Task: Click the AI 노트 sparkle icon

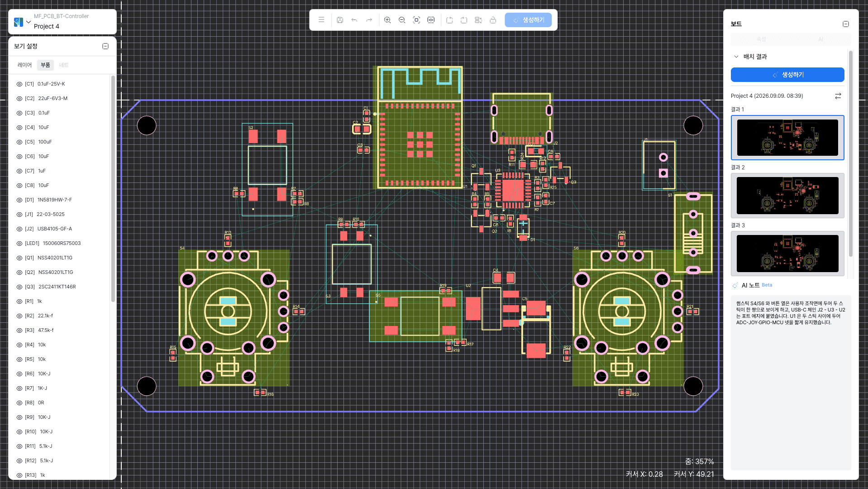Action: [x=735, y=285]
